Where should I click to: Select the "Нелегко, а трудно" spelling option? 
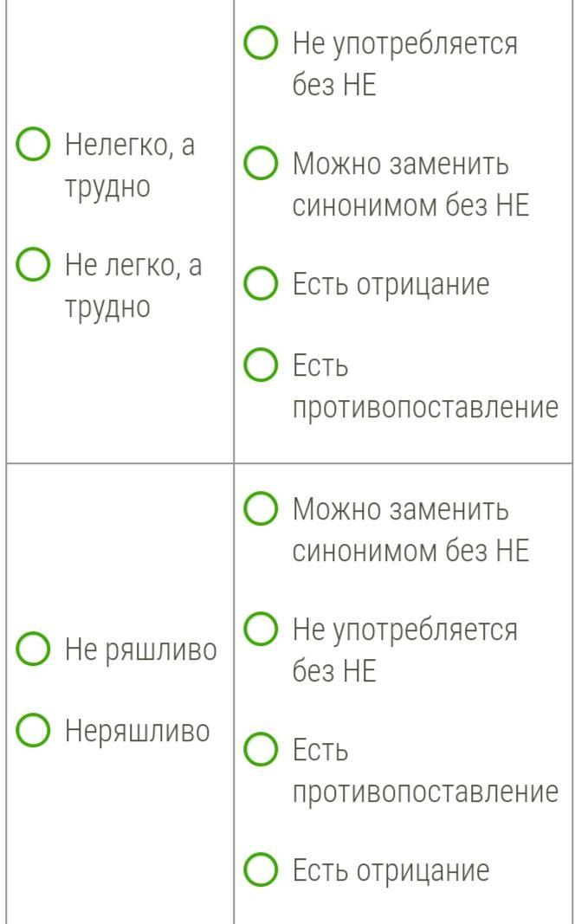(x=33, y=145)
